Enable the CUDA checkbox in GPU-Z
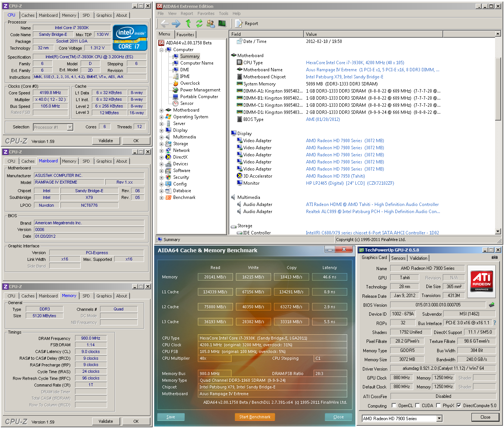Screen dimensions: 504x428 tap(417, 406)
